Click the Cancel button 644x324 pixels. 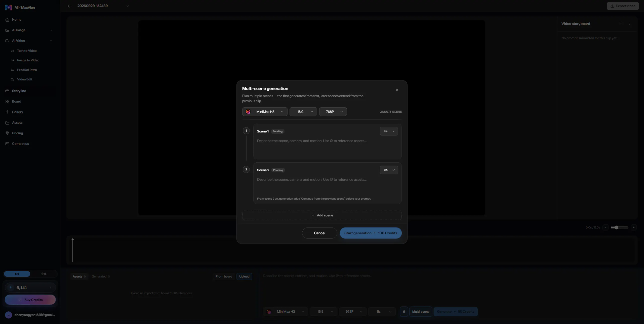(x=319, y=233)
